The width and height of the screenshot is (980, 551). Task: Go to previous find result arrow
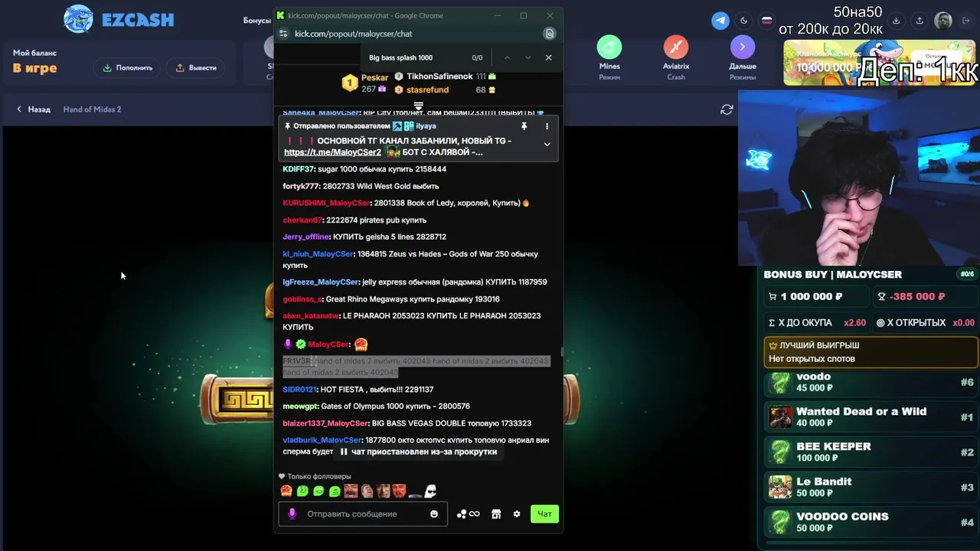pos(507,57)
